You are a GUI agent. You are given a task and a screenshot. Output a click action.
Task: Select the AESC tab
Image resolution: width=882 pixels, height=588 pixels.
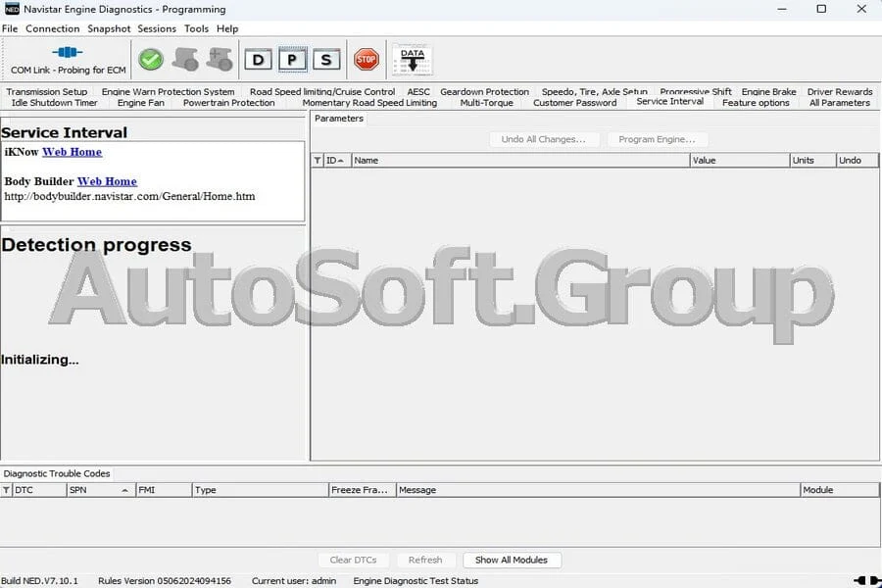[418, 92]
